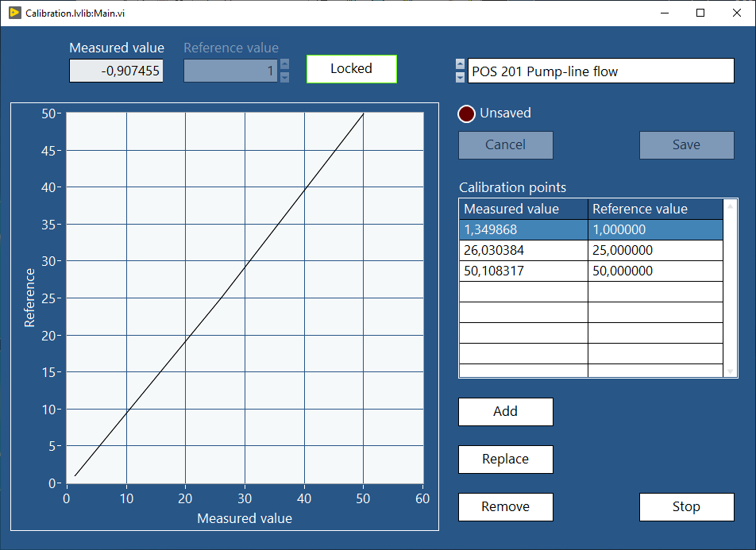This screenshot has width=756, height=550.
Task: Click the LabVIEW icon in the title bar
Action: pyautogui.click(x=13, y=13)
